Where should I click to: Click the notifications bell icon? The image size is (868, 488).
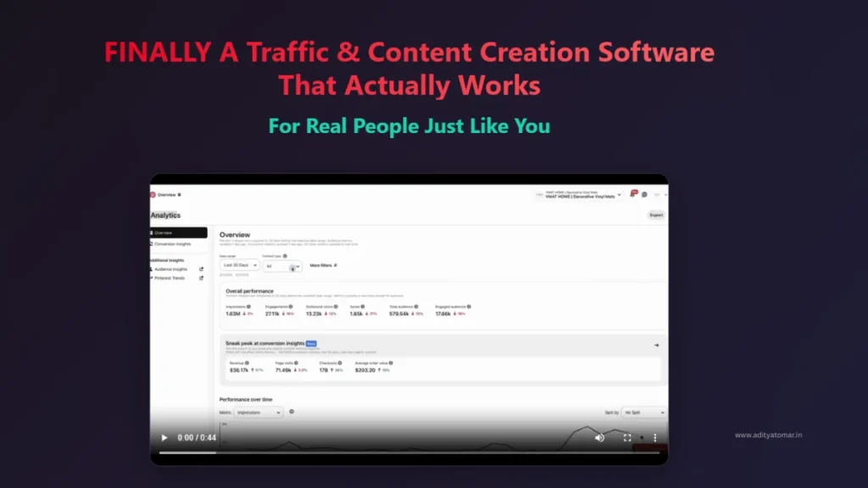632,194
